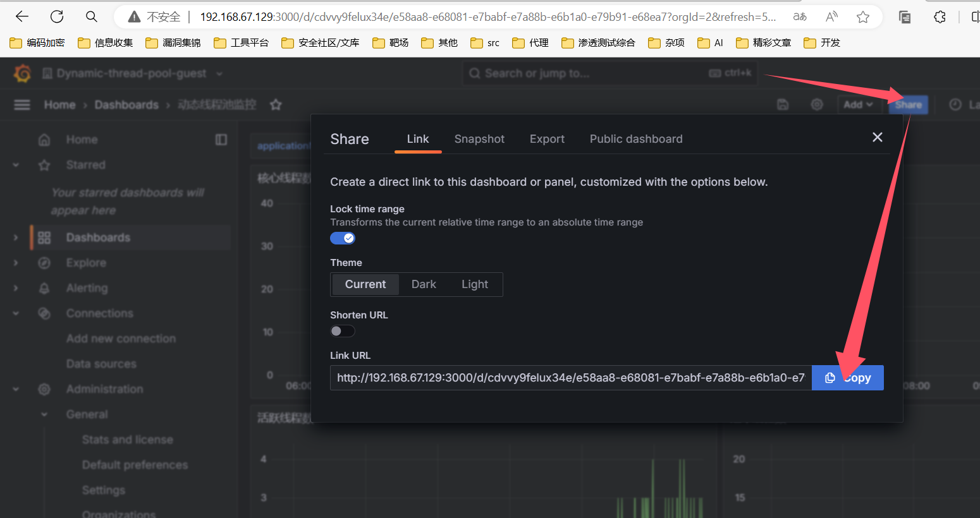Image resolution: width=980 pixels, height=518 pixels.
Task: Collapse the Administration section chevron
Action: coord(16,389)
